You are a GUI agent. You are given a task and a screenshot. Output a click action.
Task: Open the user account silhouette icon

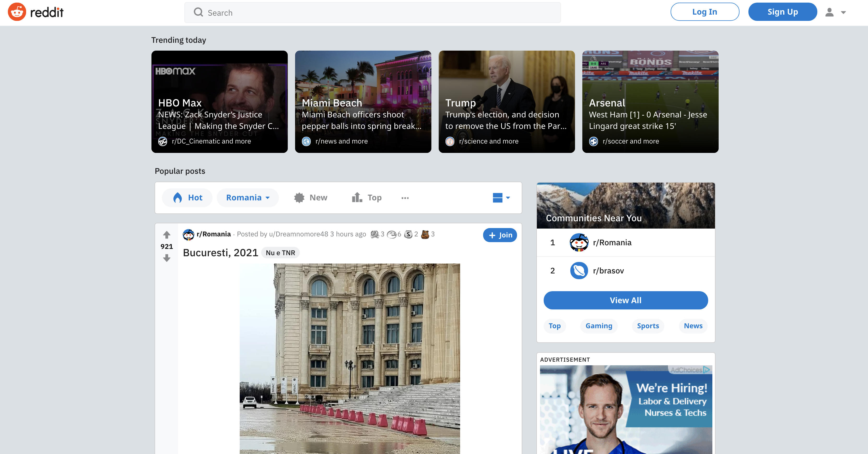tap(829, 13)
